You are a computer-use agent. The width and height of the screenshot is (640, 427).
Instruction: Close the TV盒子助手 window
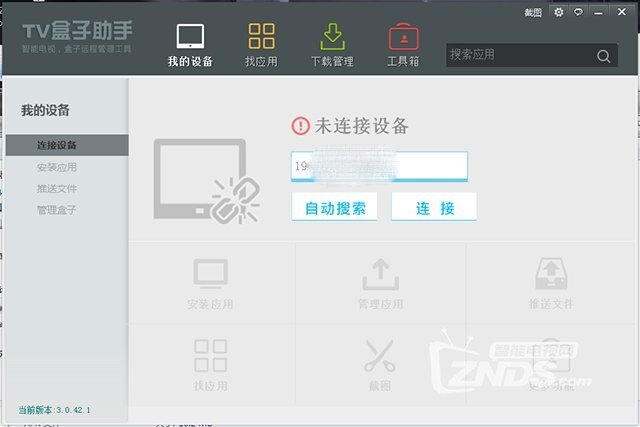click(x=622, y=12)
